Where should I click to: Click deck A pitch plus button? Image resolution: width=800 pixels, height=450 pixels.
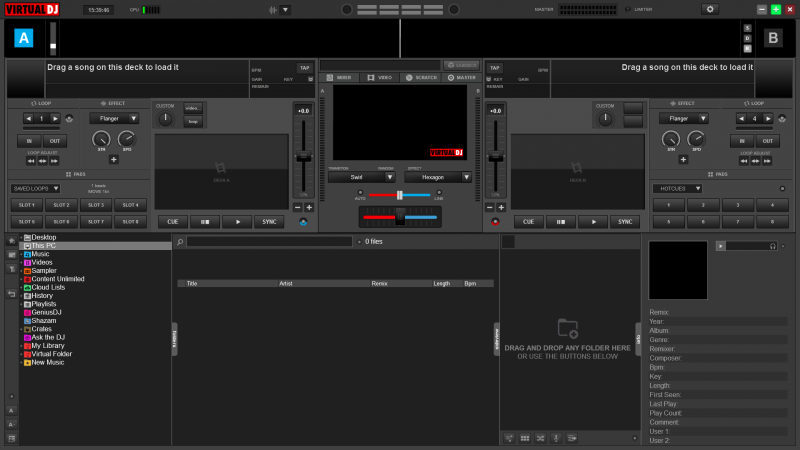point(309,208)
